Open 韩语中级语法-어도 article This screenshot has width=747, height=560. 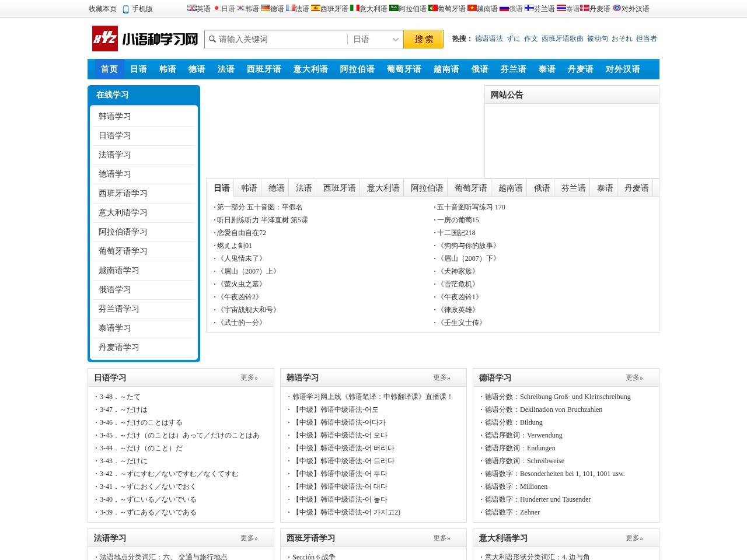coord(336,409)
